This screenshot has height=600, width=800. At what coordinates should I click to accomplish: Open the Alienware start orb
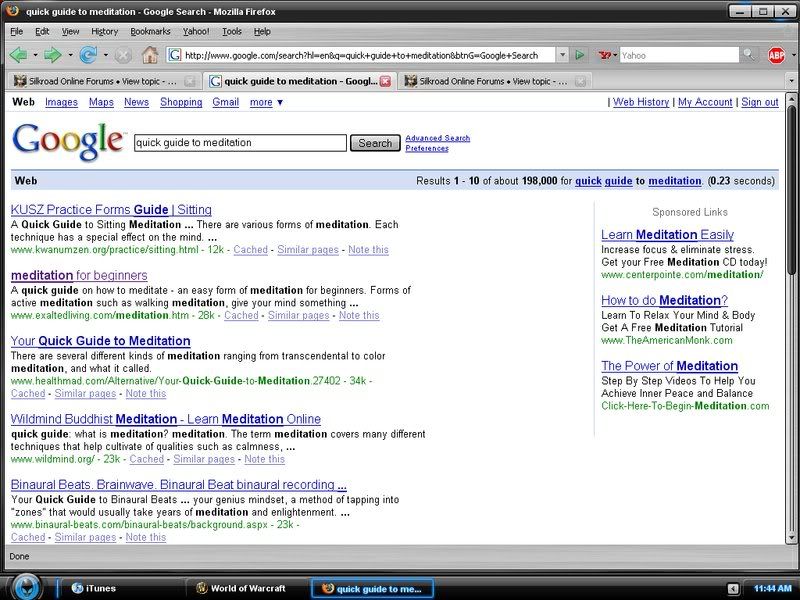[24, 587]
